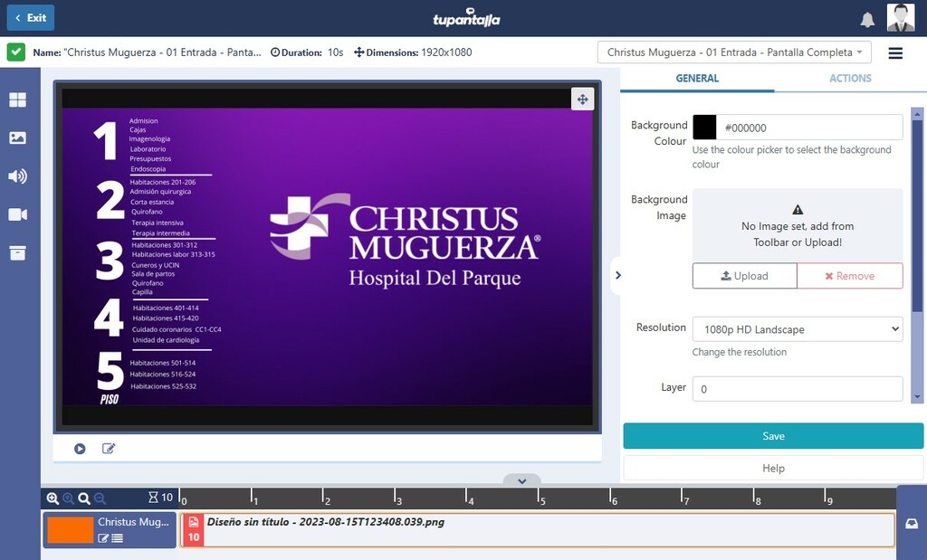Screen dimensions: 927x560
Task: Collapse the properties panel with side chevron
Action: tap(618, 275)
